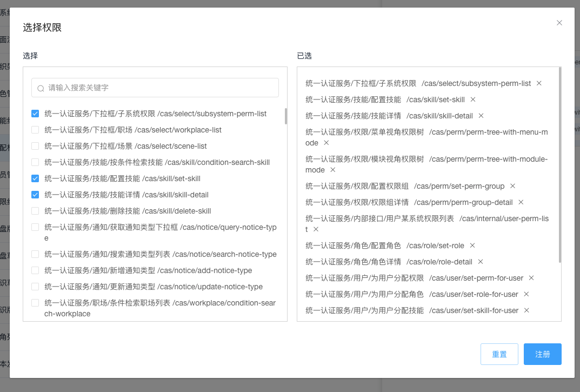
Task: Uncheck the subsystem-perm-list permission checkbox
Action: tap(35, 114)
